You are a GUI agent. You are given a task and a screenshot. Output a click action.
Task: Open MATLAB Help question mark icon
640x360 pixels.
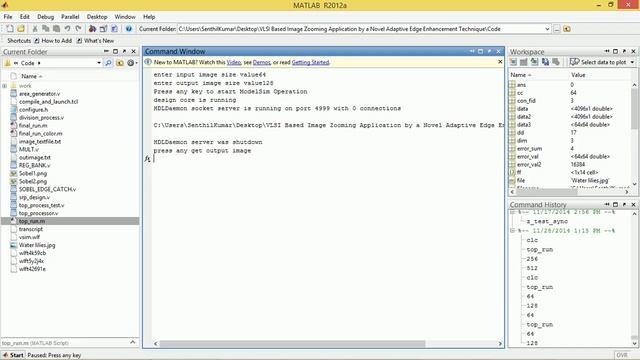[129, 29]
